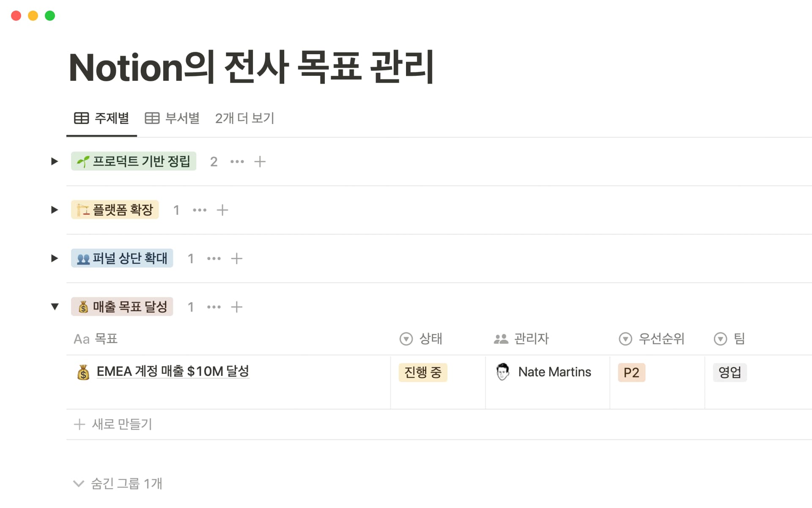Open the three-dot menu for 매출 목표 달성
The width and height of the screenshot is (812, 508).
[x=214, y=307]
